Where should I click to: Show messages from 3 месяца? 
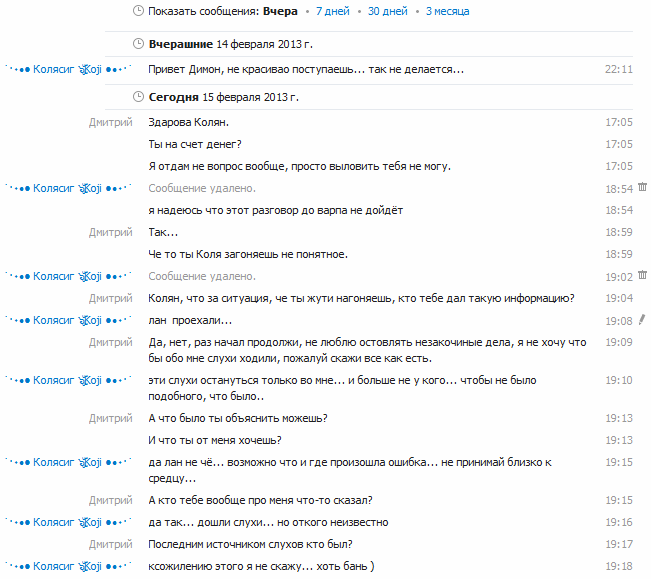447,11
